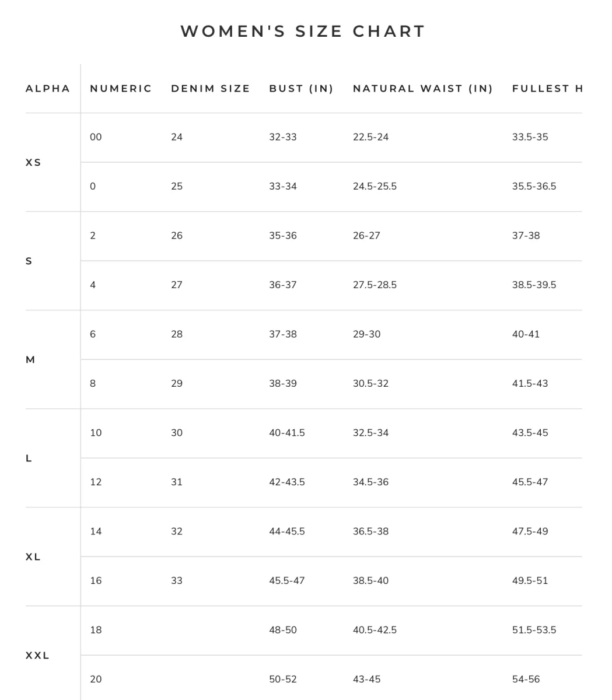This screenshot has height=700, width=612.
Task: Select bust measurement 48-50 cell
Action: click(x=283, y=630)
